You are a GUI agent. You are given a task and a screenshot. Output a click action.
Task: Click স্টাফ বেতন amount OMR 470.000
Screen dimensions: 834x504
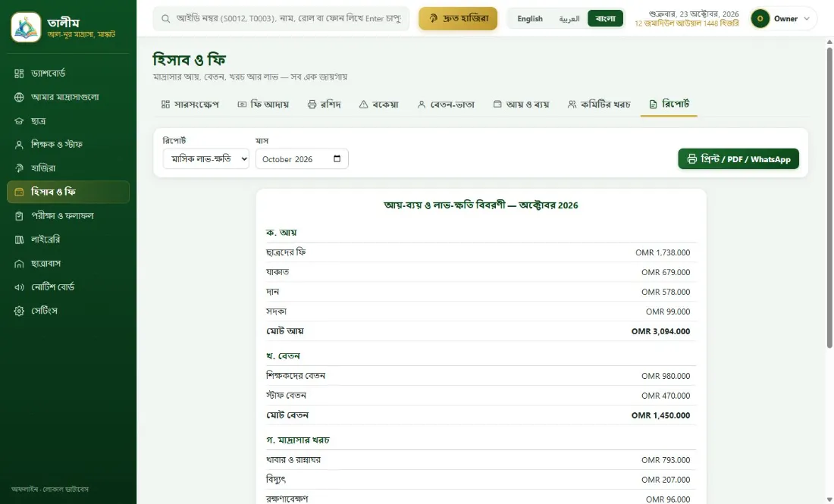[x=666, y=396]
